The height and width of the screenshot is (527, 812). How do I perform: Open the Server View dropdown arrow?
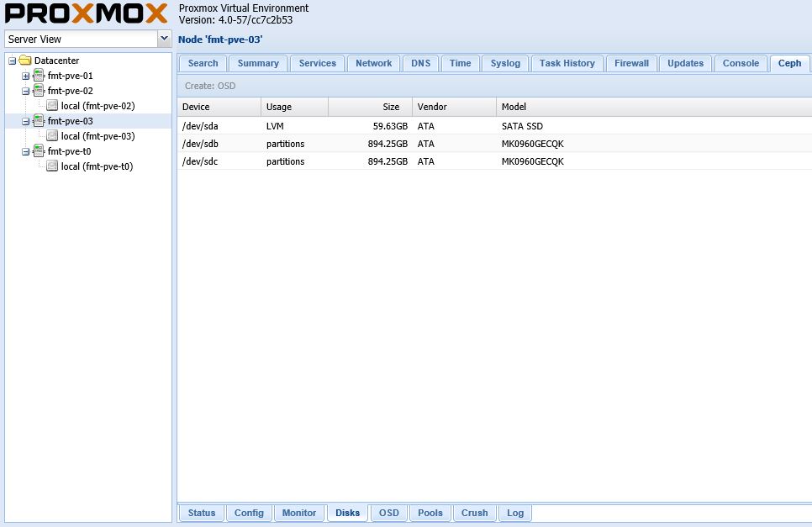point(164,39)
